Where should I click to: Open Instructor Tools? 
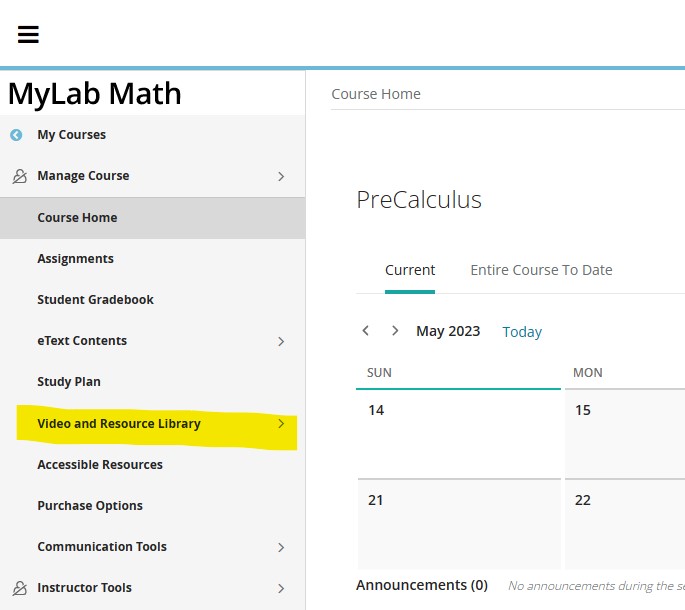click(x=84, y=588)
